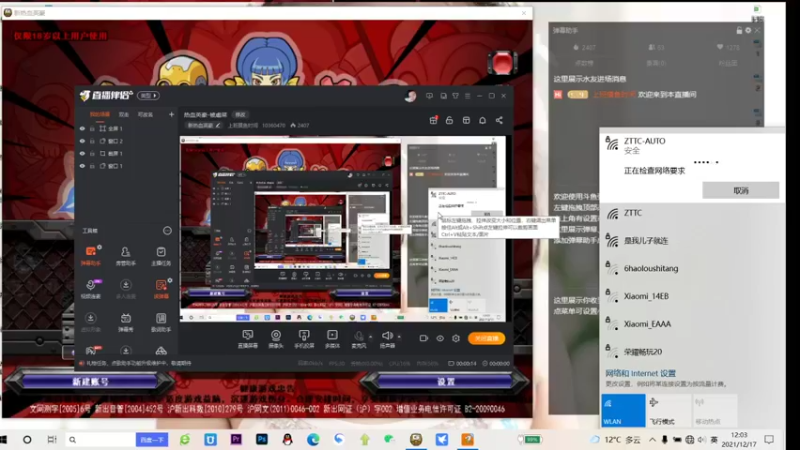Open the microphone-with-badge tool left of 多人连麦

91,288
